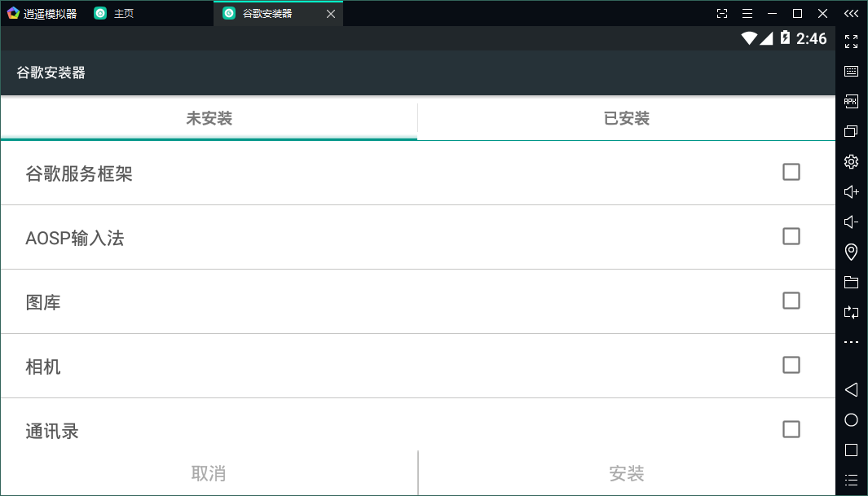Select the 相机 row label
Screen dimensions: 868x496
[x=43, y=367]
